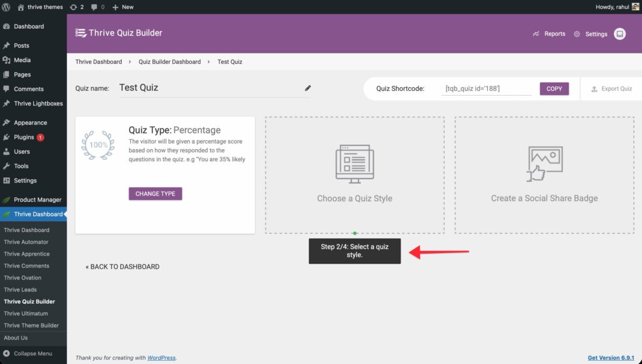Image resolution: width=642 pixels, height=364 pixels.
Task: Select Thrive Leads in the submenu
Action: tap(20, 289)
